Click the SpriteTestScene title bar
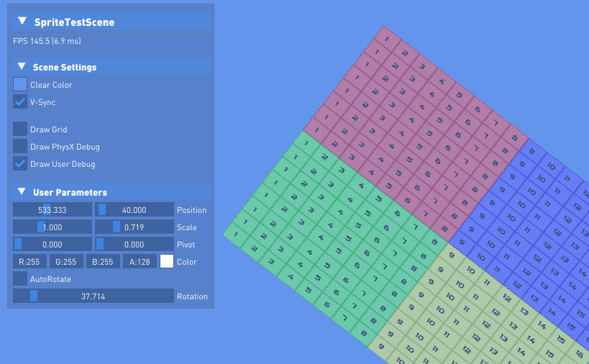This screenshot has width=589, height=364. coord(111,22)
